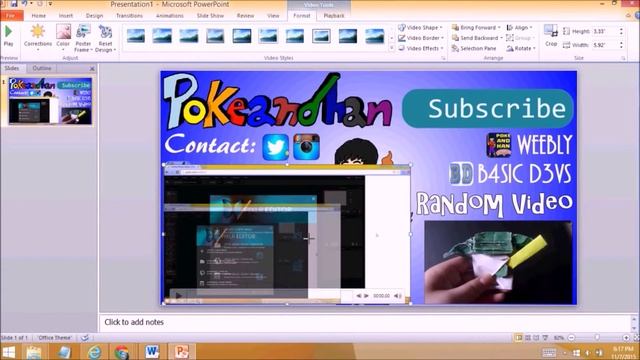
Task: Close the slides pane
Action: point(92,69)
